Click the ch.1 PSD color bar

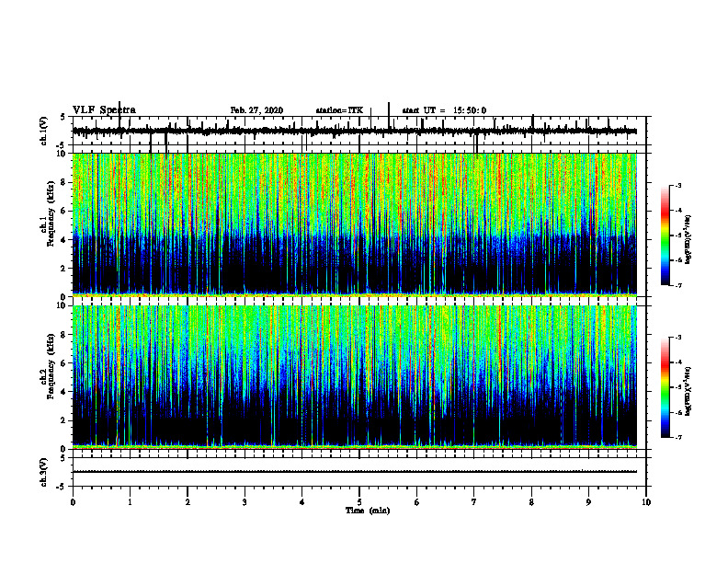pyautogui.click(x=665, y=236)
